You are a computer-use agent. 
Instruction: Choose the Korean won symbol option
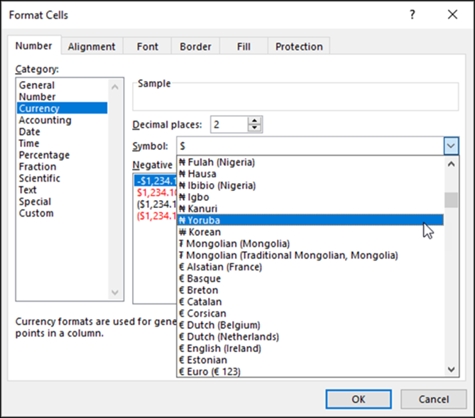click(310, 232)
